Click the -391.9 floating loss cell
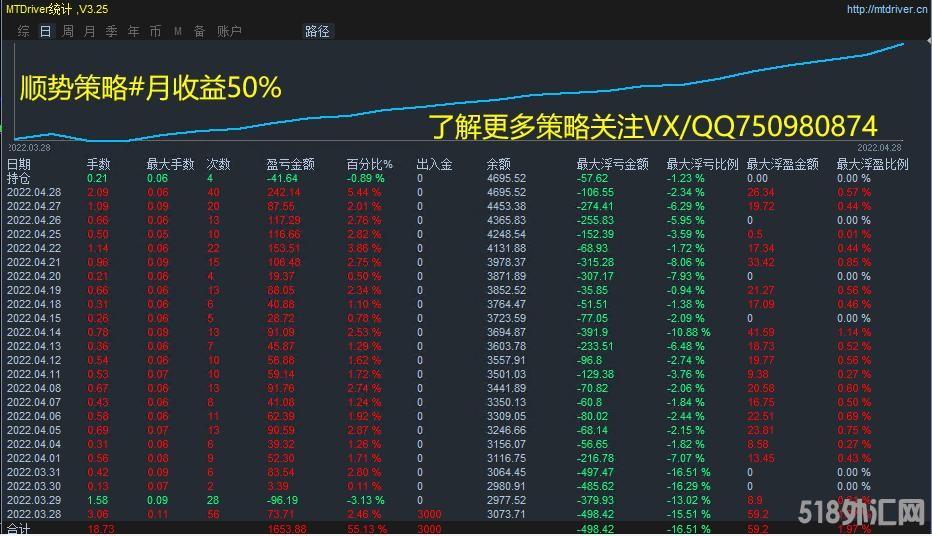This screenshot has height=536, width=932. (x=593, y=332)
